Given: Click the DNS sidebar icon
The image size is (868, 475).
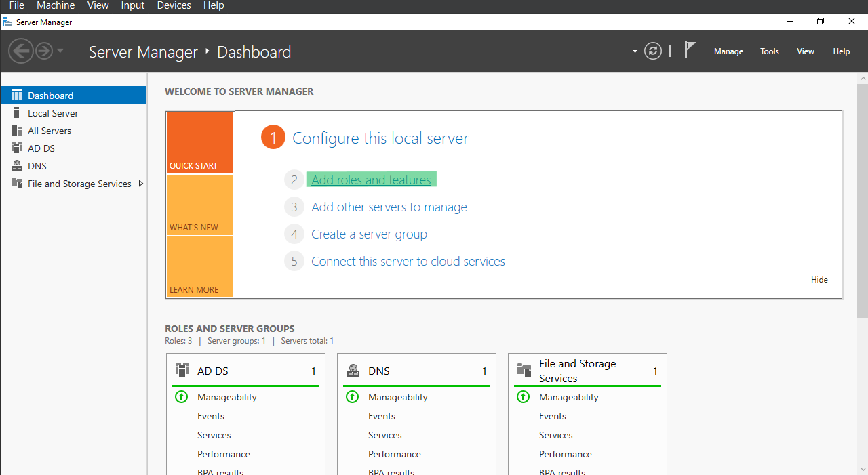Looking at the screenshot, I should [17, 166].
